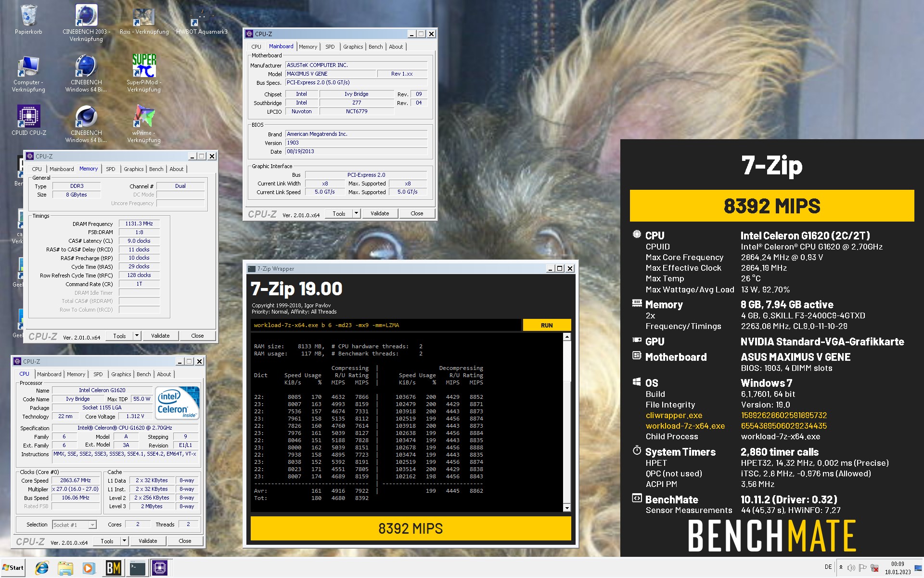This screenshot has width=924, height=578.
Task: Open CPUID CPU-Z desktop icon
Action: coord(29,120)
